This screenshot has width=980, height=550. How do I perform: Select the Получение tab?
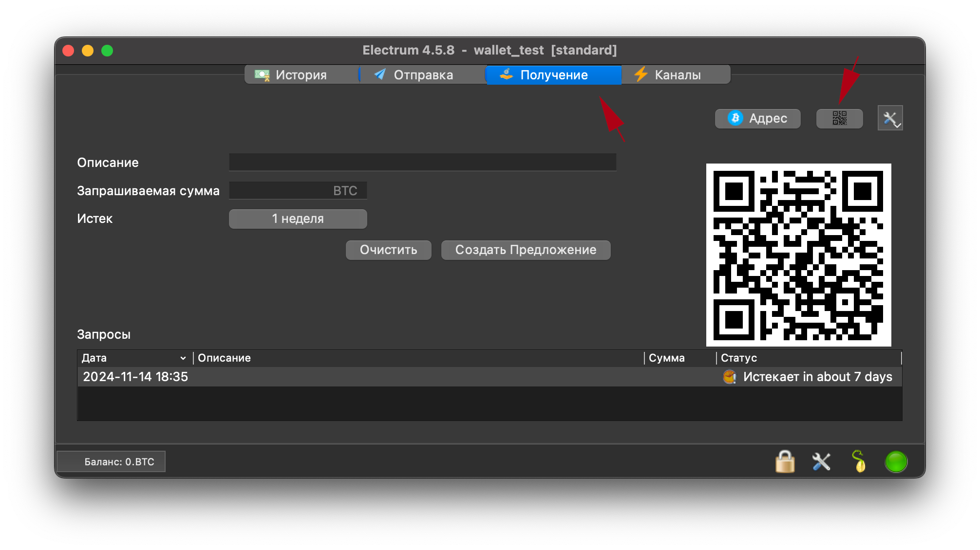click(554, 75)
